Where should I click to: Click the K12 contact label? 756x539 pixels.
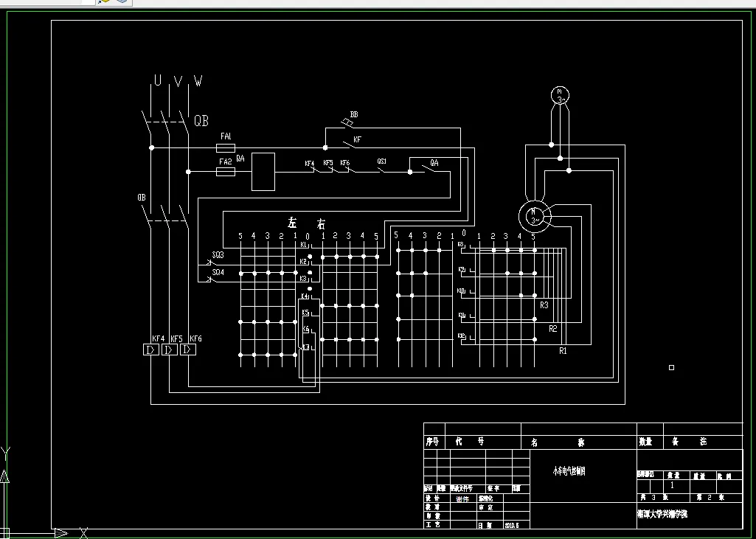462,335
